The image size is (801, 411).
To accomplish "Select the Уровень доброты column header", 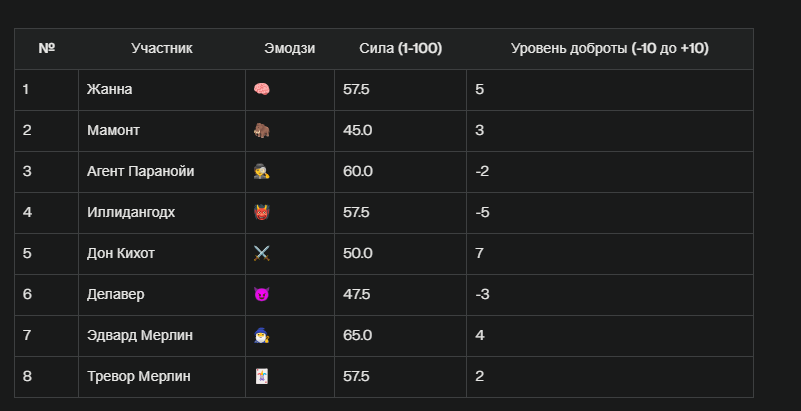I will (609, 49).
